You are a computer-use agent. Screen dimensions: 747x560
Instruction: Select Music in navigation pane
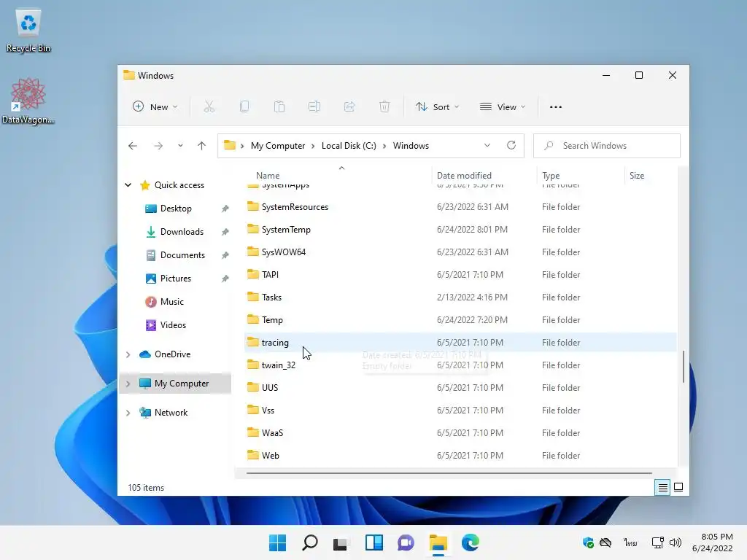coord(171,301)
